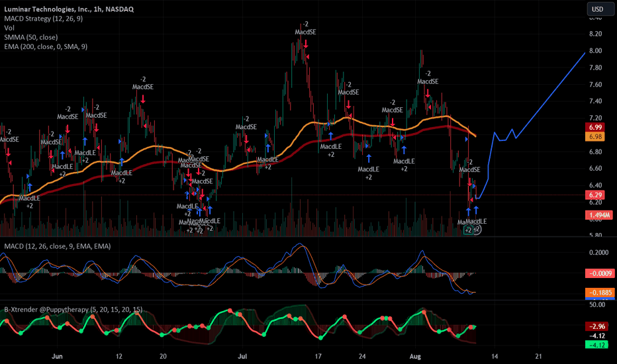Click the 7.20 level on the price scale
The width and height of the screenshot is (617, 364).
point(595,118)
